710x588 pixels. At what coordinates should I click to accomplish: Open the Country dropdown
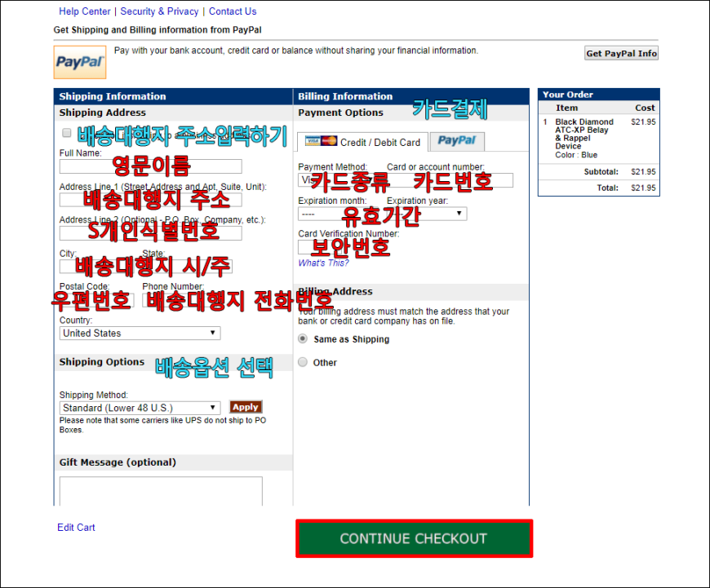140,334
